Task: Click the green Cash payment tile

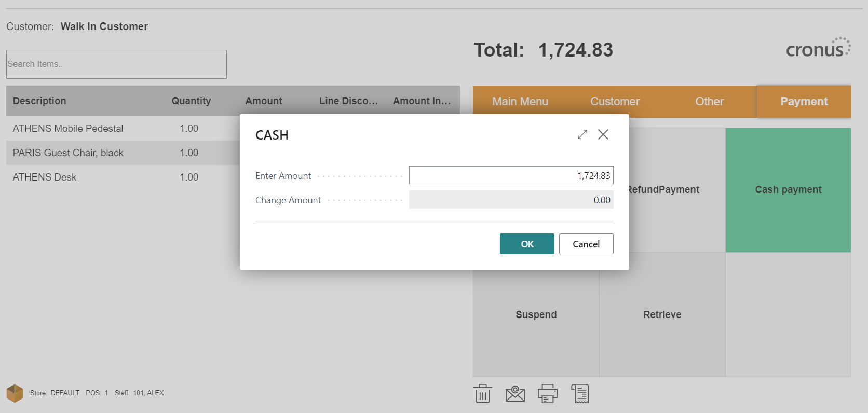Action: (x=788, y=190)
